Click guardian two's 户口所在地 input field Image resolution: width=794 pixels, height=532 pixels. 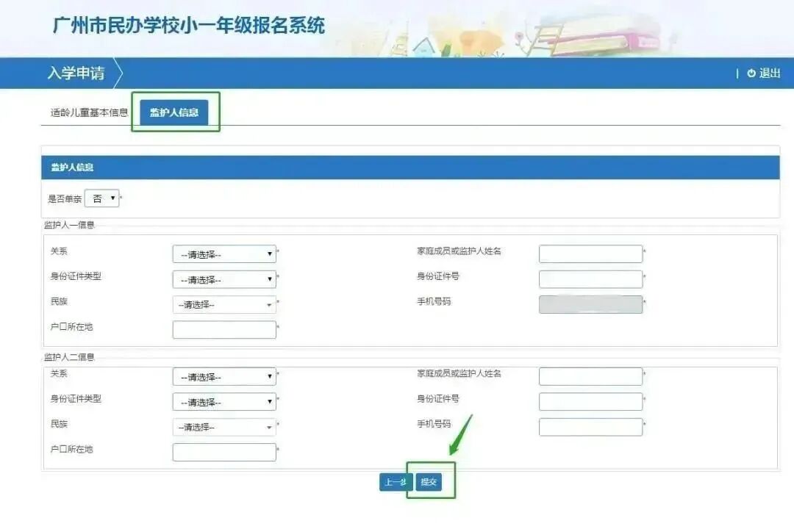[x=224, y=452]
